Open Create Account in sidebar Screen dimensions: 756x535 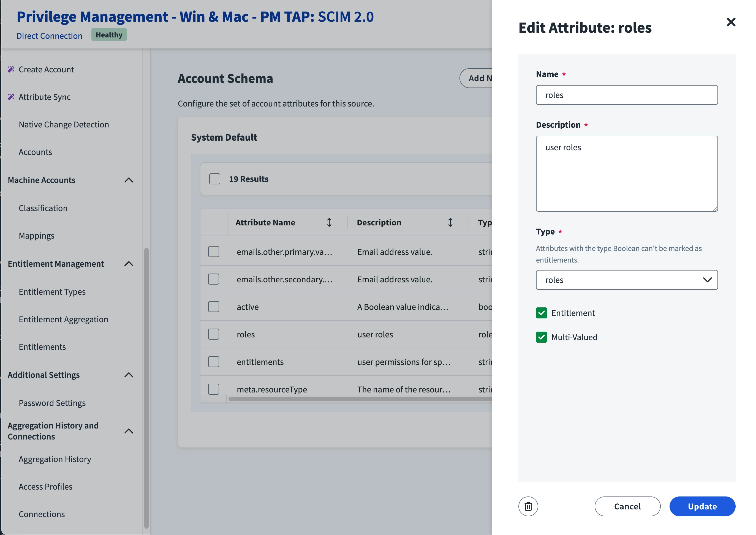point(46,69)
